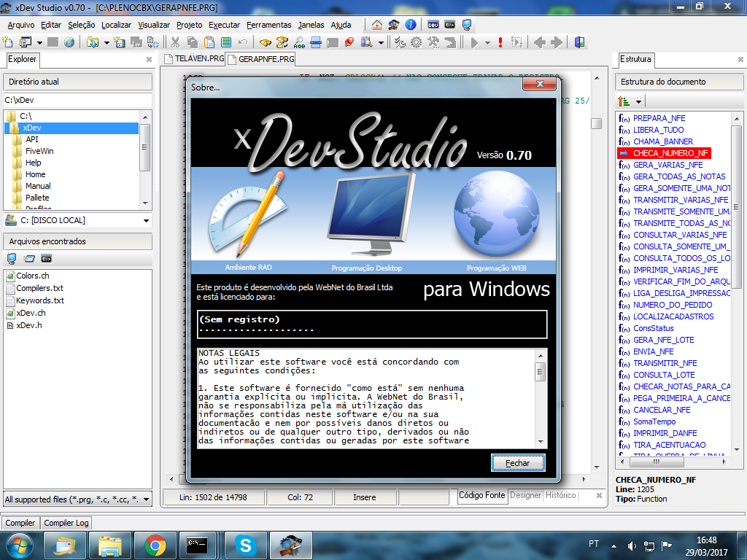Click the legal notes scrollbar down arrow
This screenshot has height=560, width=747.
coord(541,441)
